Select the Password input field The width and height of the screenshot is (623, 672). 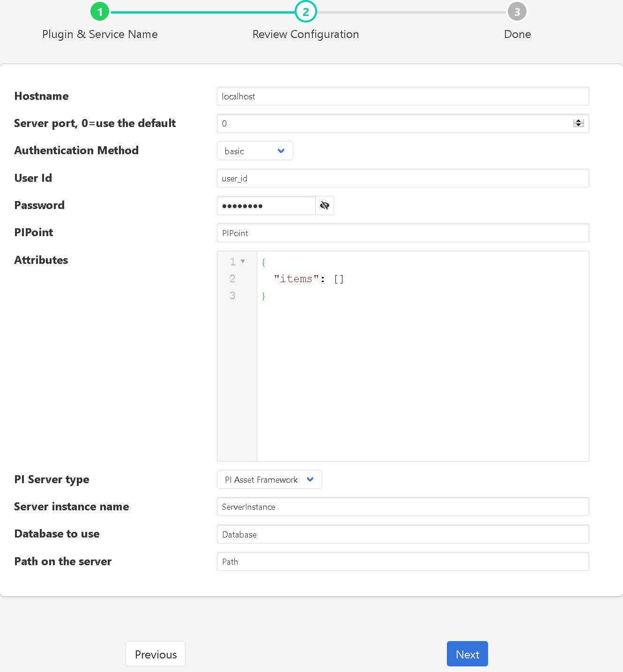pyautogui.click(x=266, y=205)
